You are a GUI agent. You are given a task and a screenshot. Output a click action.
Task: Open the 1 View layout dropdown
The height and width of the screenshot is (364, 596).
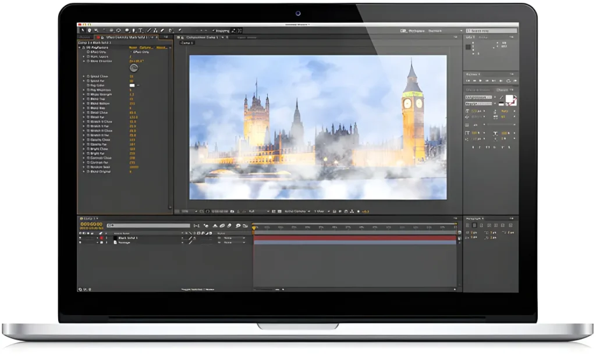321,212
